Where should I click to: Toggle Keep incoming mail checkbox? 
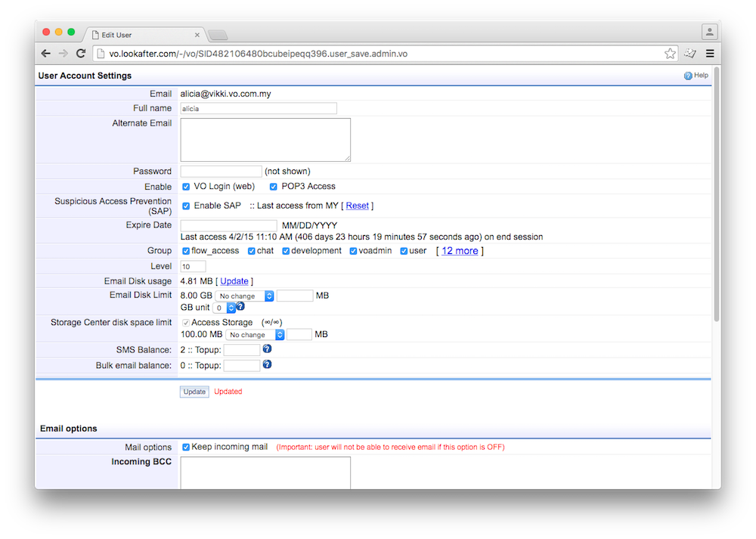click(186, 448)
